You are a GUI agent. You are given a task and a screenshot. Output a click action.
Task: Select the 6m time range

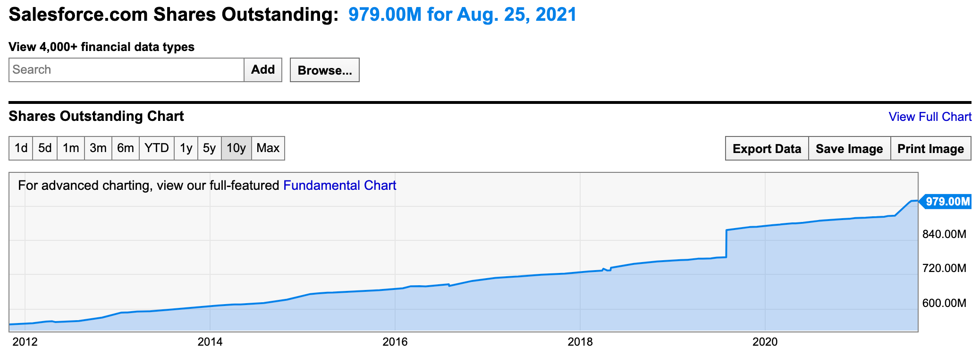point(126,148)
